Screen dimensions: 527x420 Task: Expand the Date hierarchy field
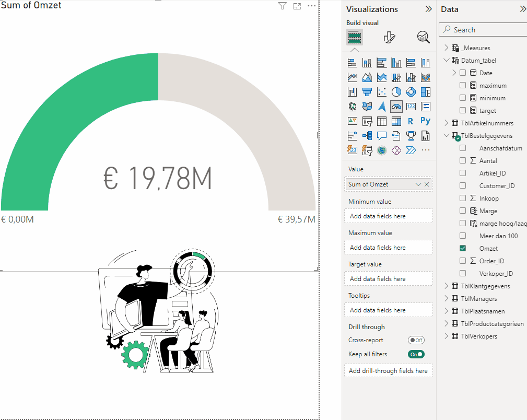[454, 73]
